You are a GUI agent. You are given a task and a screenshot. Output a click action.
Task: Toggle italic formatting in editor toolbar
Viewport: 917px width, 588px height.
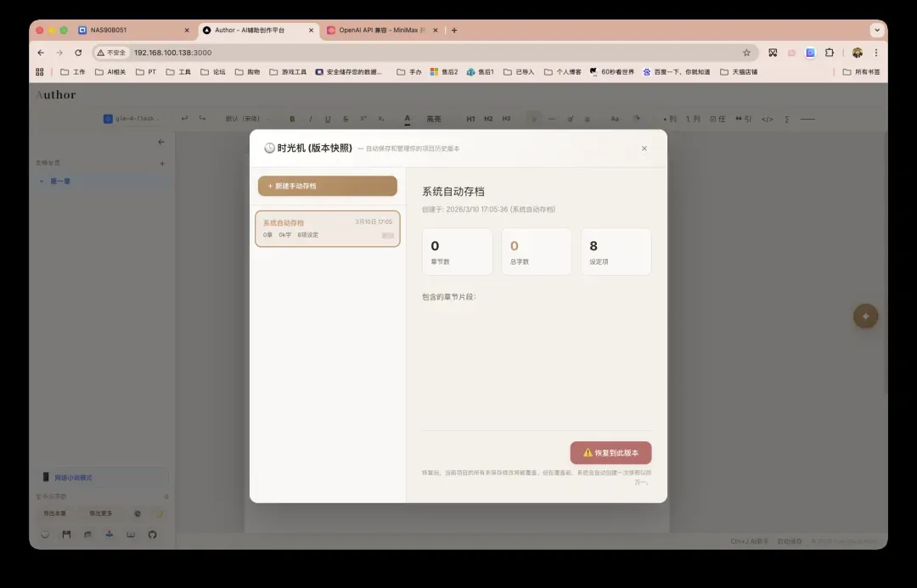pos(310,119)
